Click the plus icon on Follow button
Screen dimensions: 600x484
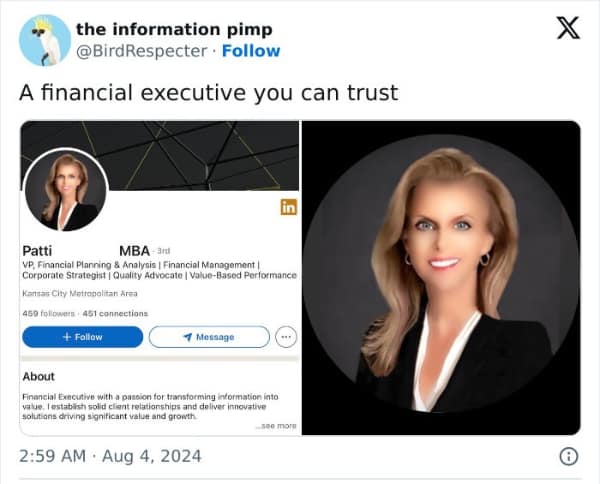pos(67,337)
